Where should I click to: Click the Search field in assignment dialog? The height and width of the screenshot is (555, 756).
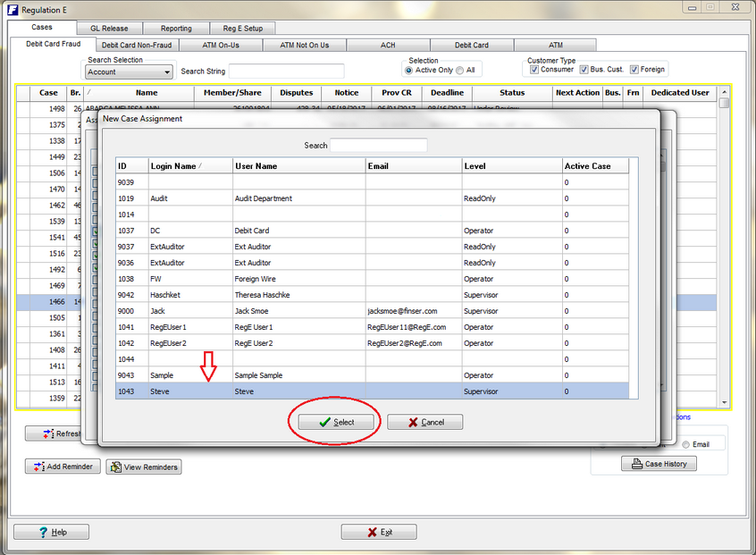pos(378,145)
